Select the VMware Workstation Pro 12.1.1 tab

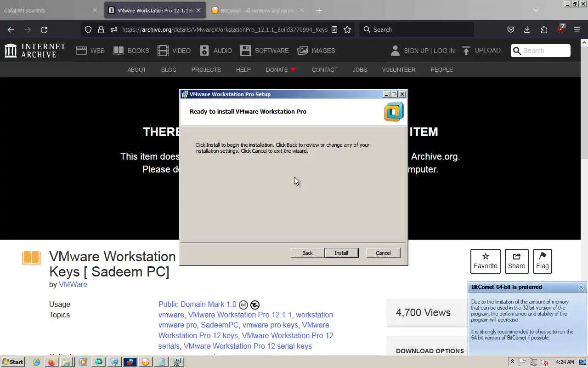point(155,10)
